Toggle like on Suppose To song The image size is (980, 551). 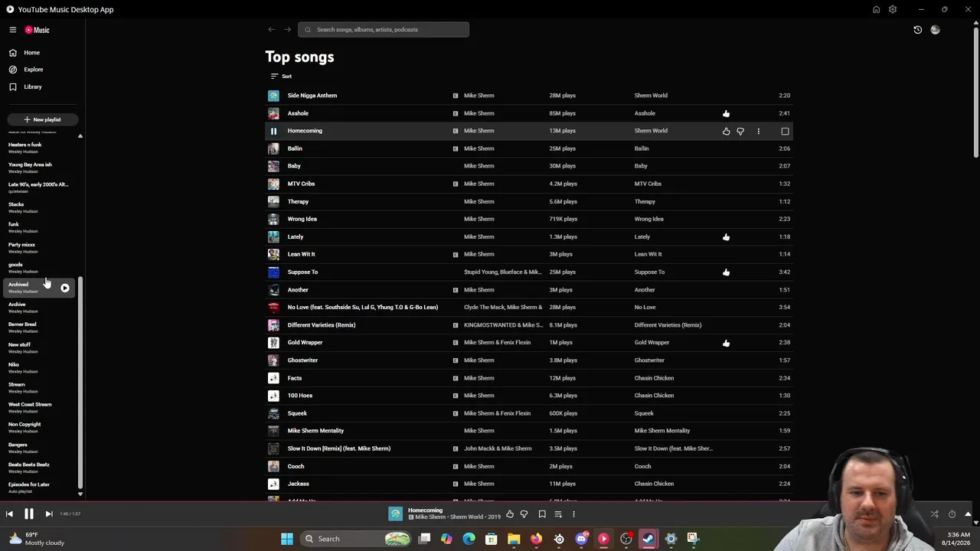tap(726, 272)
